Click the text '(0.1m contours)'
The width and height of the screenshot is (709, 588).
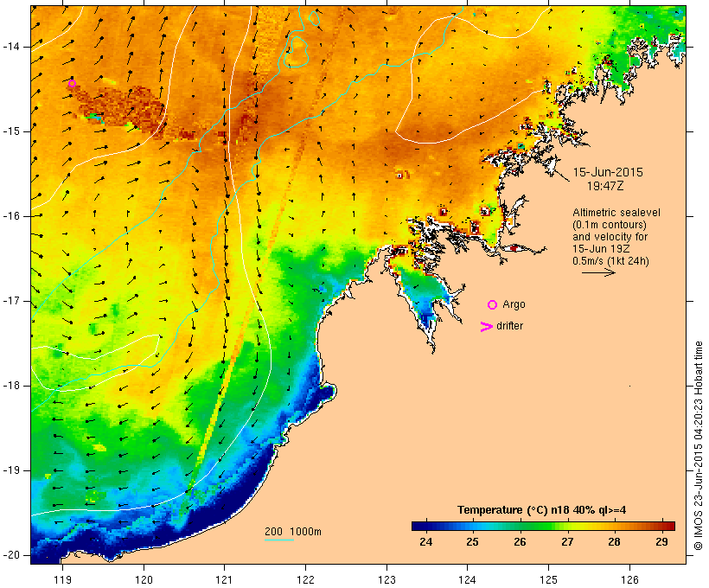click(x=609, y=225)
